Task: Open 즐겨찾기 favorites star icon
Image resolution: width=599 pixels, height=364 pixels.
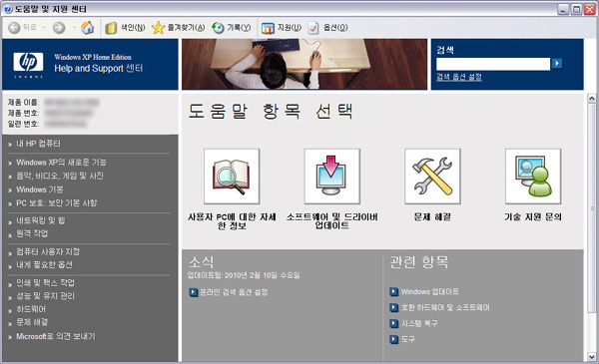Action: 158,28
